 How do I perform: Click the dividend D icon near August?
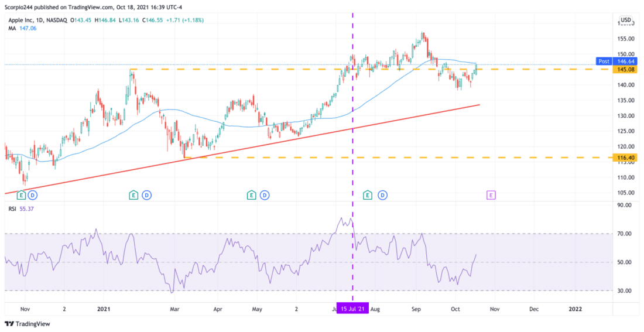pyautogui.click(x=383, y=195)
